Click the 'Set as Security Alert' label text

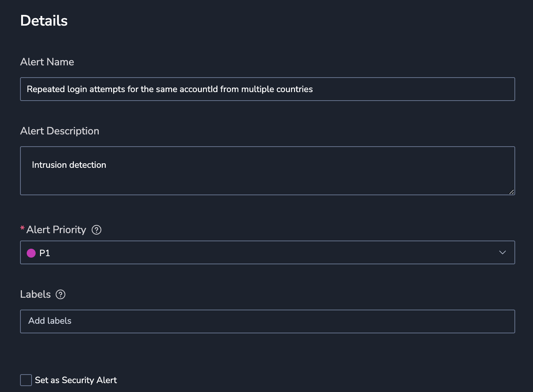tap(76, 380)
